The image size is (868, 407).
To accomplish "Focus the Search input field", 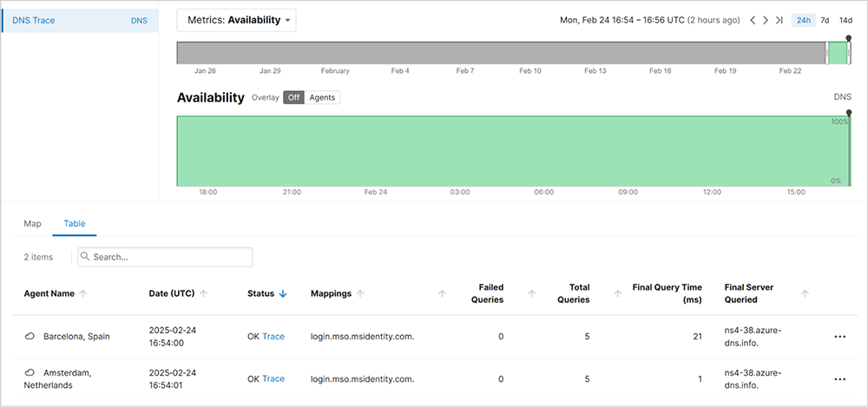I will 171,257.
